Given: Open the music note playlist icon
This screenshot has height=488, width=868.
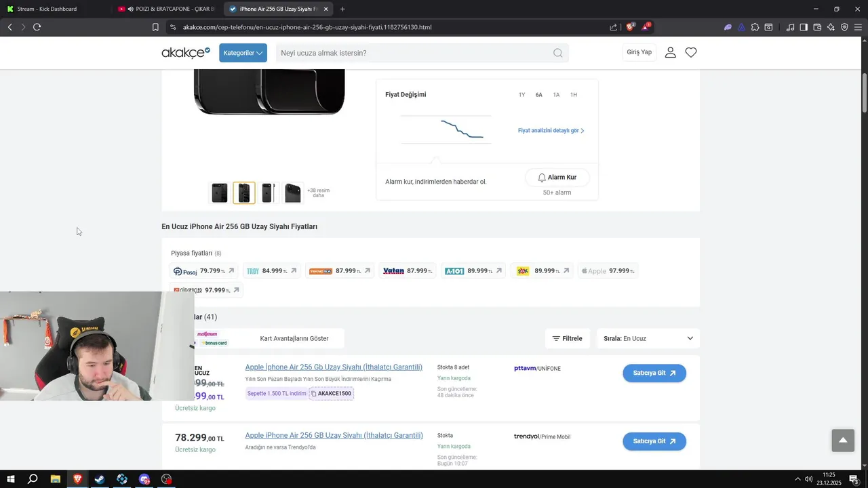Looking at the screenshot, I should [x=790, y=27].
